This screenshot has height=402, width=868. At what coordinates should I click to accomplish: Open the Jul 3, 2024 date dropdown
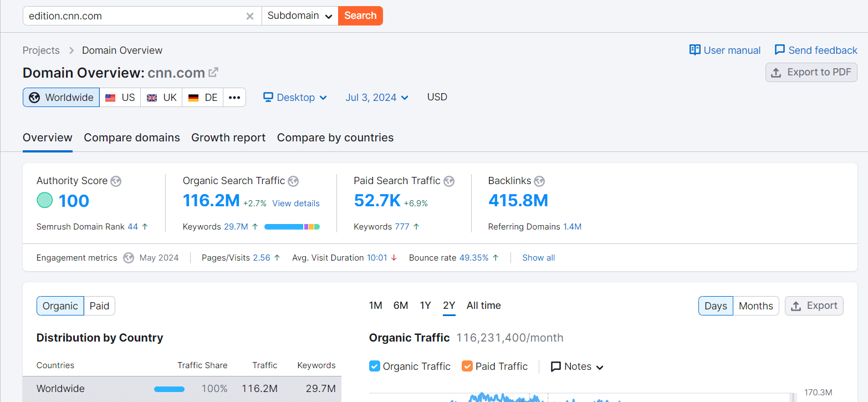pos(377,98)
